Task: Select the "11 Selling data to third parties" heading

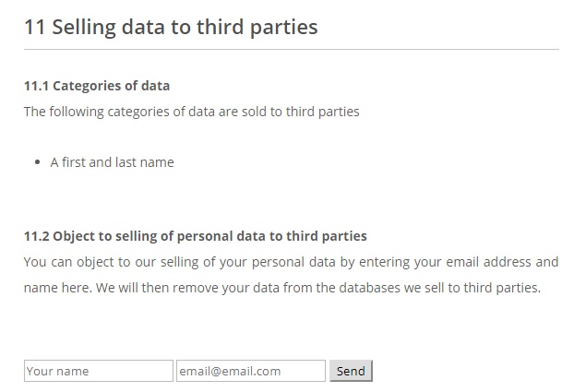Action: click(171, 27)
